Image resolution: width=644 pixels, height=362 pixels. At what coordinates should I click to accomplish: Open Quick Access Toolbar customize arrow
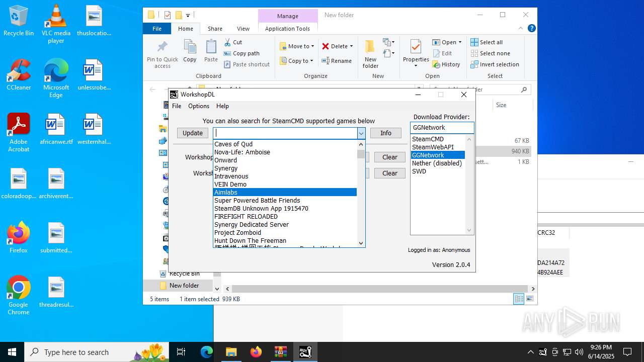pos(188,15)
